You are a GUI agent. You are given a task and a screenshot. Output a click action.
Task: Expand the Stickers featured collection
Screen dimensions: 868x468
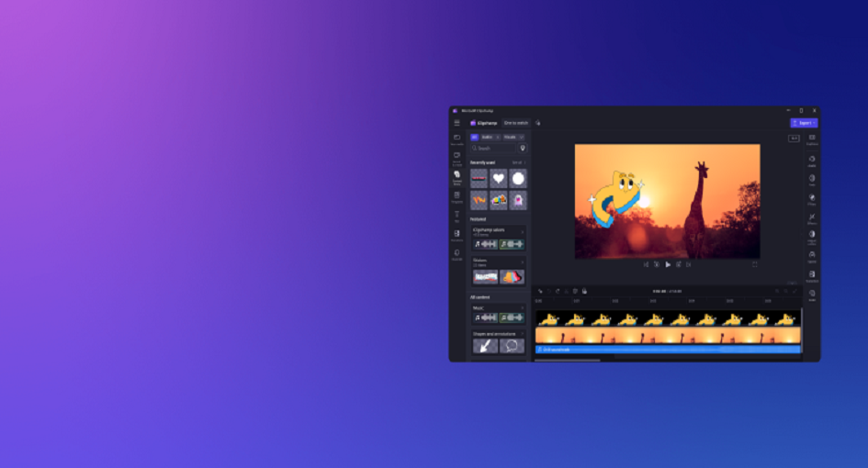tap(522, 262)
